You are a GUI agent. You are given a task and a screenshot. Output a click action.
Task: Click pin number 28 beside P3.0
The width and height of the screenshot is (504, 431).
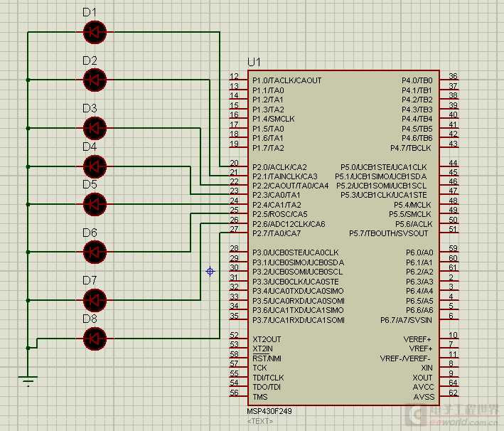tap(235, 248)
